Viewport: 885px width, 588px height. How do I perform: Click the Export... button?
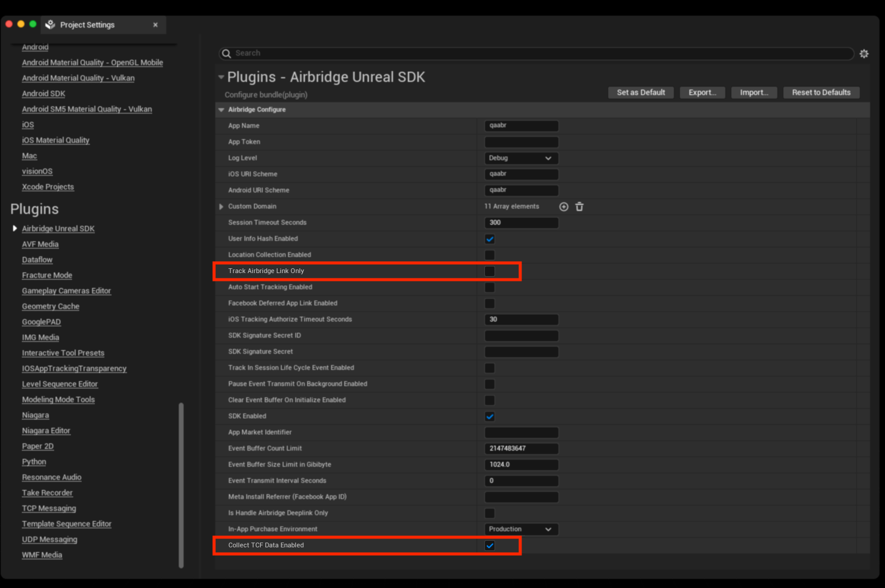tap(703, 93)
